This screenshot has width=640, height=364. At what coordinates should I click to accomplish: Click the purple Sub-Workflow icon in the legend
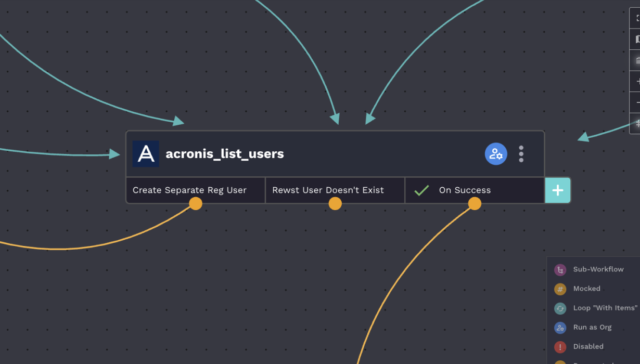[559, 269]
